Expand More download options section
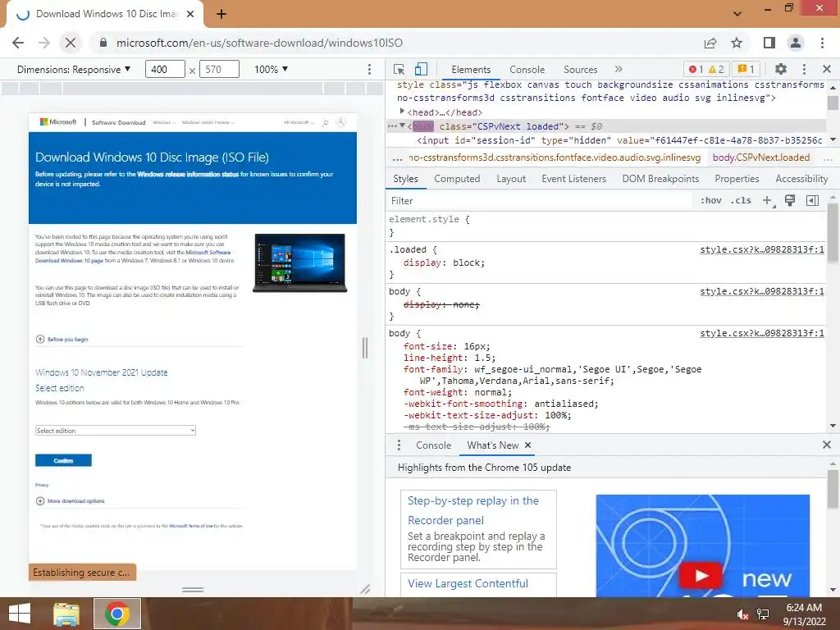The height and width of the screenshot is (630, 840). 71,501
